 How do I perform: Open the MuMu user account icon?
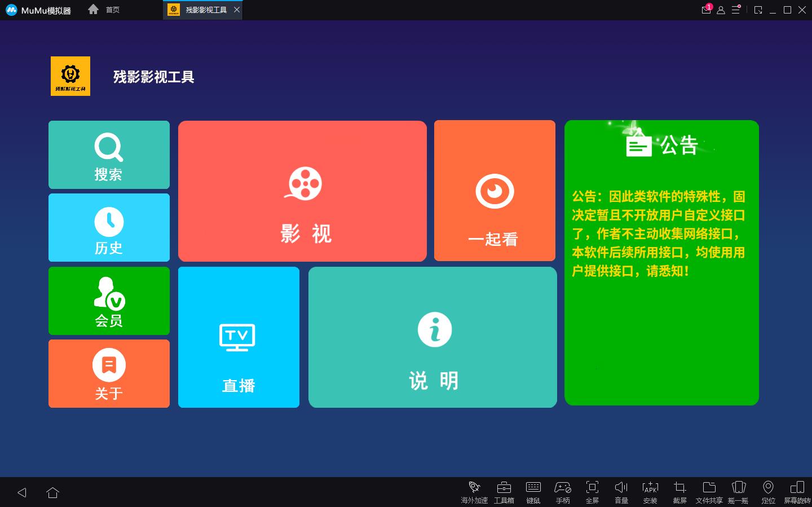(721, 10)
